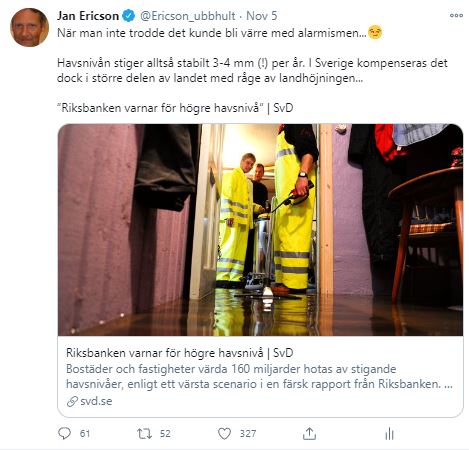The height and width of the screenshot is (450, 469).
Task: Open tweet analytics bar chart icon
Action: point(389,434)
